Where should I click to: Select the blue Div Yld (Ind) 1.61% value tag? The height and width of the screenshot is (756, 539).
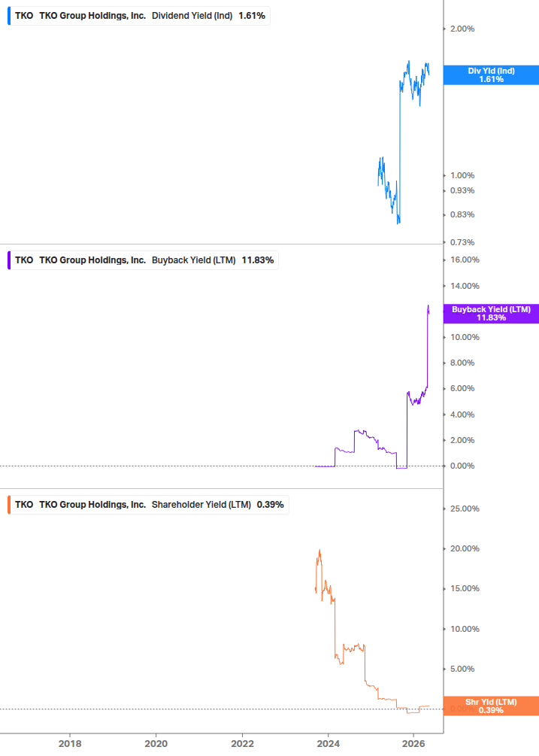click(x=491, y=75)
